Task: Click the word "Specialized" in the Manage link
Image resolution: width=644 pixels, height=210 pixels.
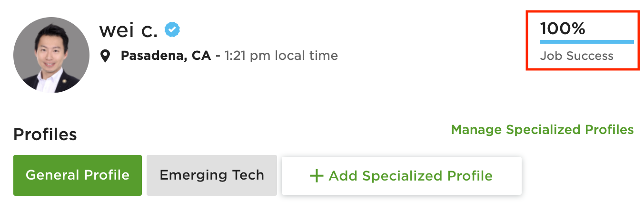Action: pyautogui.click(x=542, y=130)
